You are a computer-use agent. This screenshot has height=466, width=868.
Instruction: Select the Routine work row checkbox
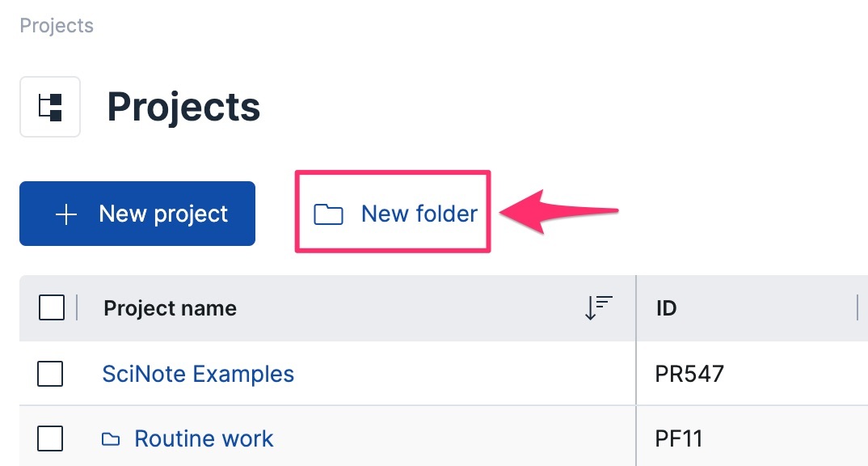[x=50, y=439]
